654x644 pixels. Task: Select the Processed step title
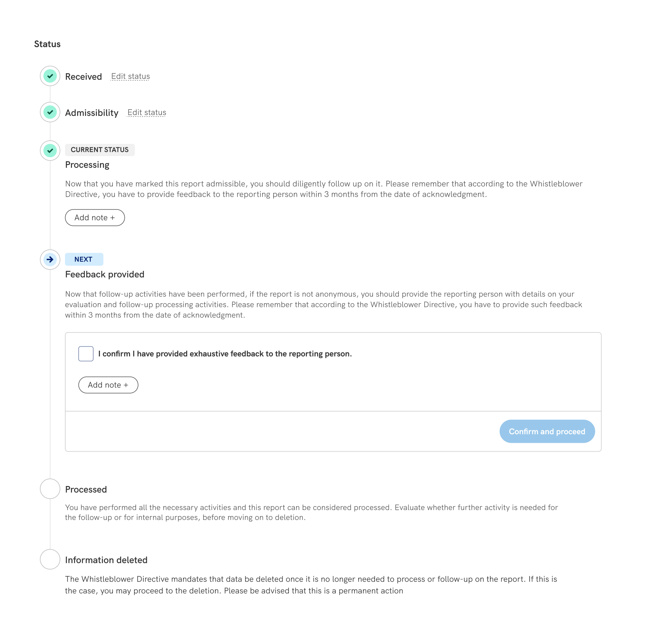click(x=86, y=489)
